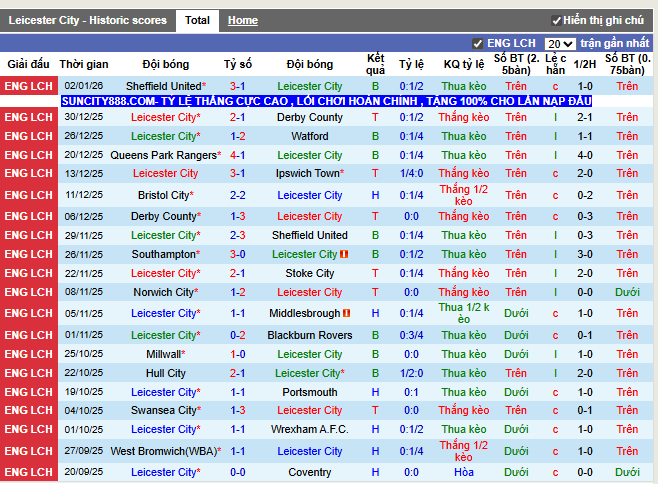Click Norwich City team name
The width and height of the screenshot is (658, 484).
click(166, 292)
